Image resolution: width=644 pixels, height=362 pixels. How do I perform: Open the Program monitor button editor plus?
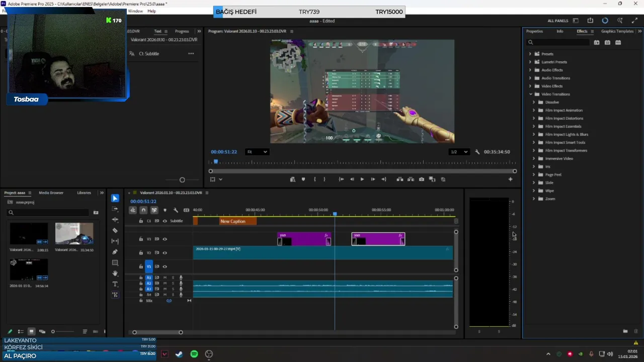[x=510, y=179]
